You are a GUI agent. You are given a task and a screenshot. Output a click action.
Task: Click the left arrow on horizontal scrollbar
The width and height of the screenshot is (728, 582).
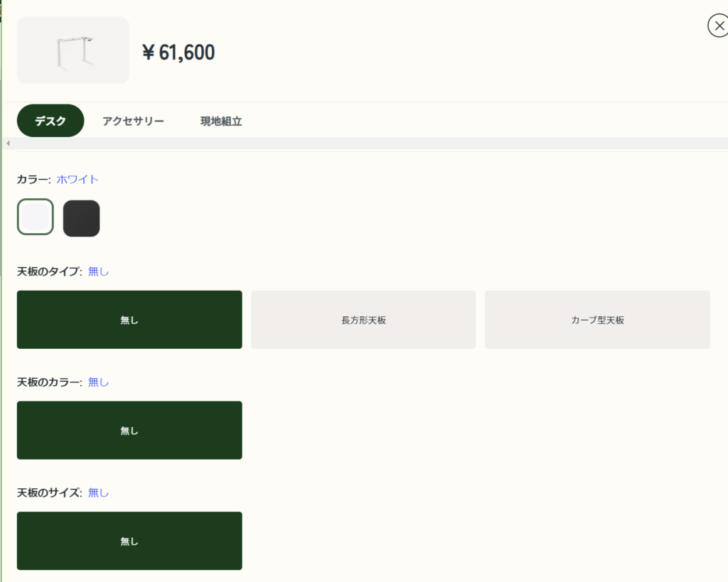pos(8,144)
